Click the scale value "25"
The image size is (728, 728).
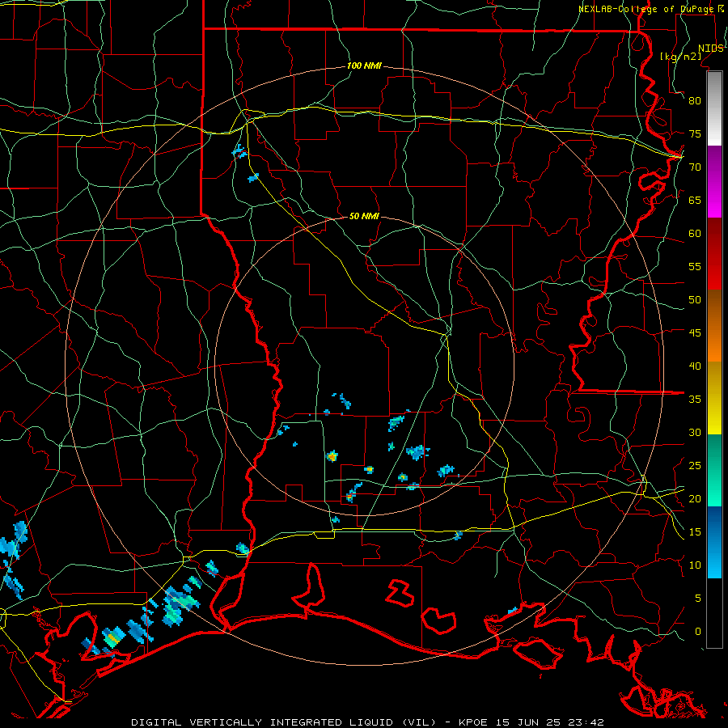click(695, 466)
